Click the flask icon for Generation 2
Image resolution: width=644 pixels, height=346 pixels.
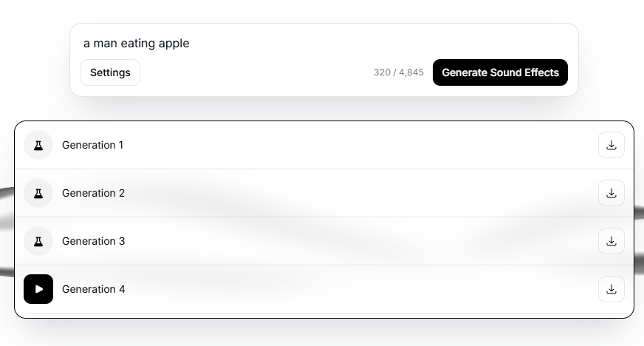click(x=38, y=193)
